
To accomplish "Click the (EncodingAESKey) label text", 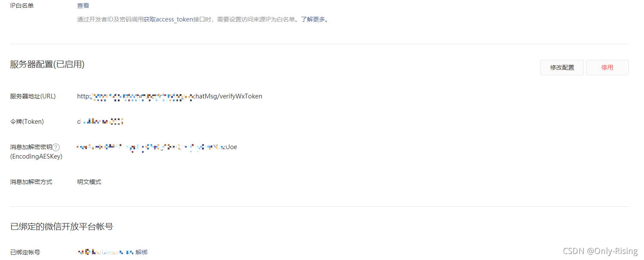I will [37, 156].
